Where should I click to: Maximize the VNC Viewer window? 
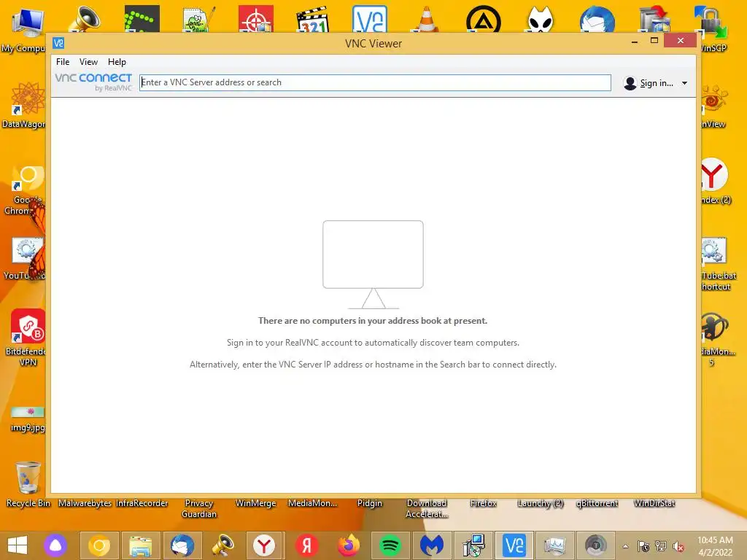654,41
